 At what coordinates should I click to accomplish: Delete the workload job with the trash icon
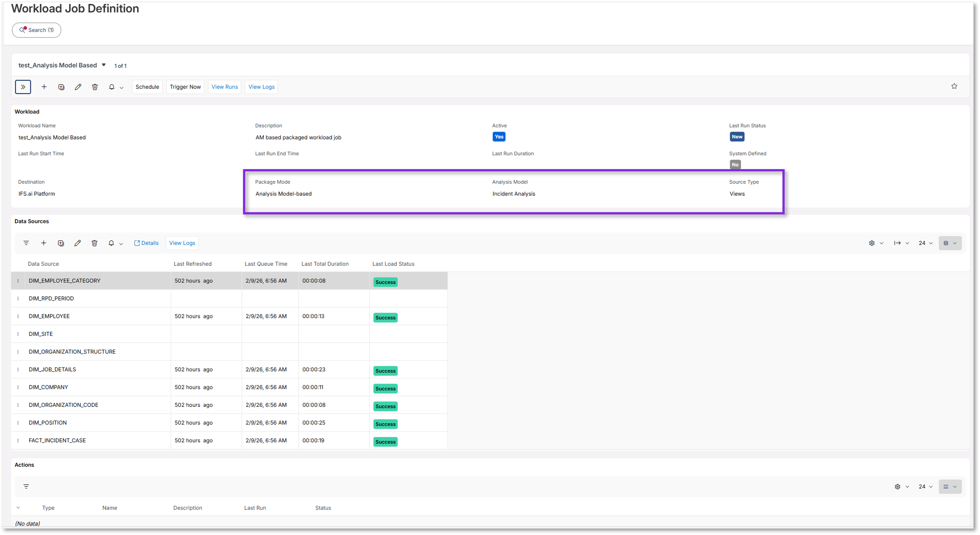coord(95,87)
